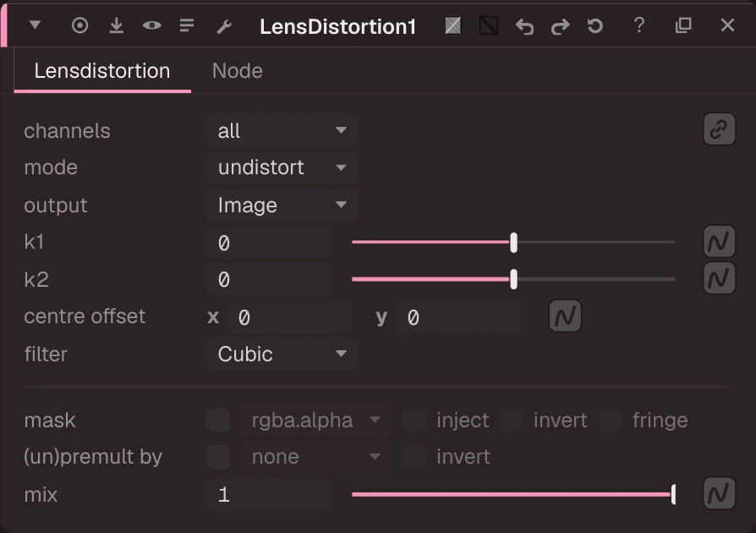Open the output dropdown showing Image

pyautogui.click(x=282, y=205)
